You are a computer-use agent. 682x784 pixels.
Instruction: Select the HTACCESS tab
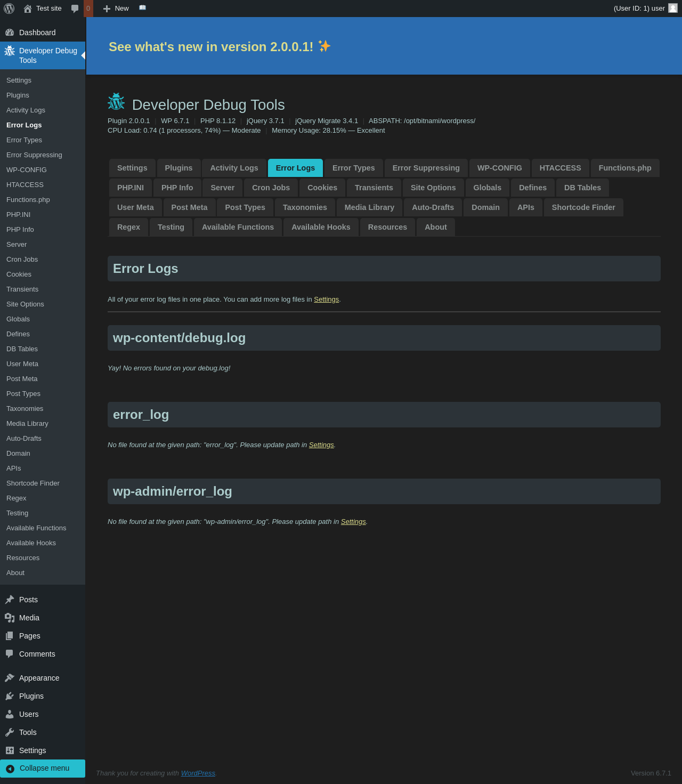point(561,168)
